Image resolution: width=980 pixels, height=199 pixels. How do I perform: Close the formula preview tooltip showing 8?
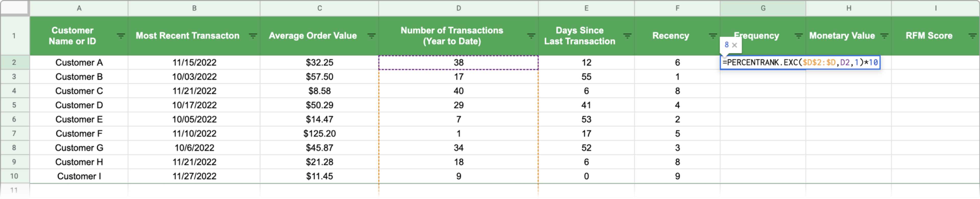tap(735, 45)
